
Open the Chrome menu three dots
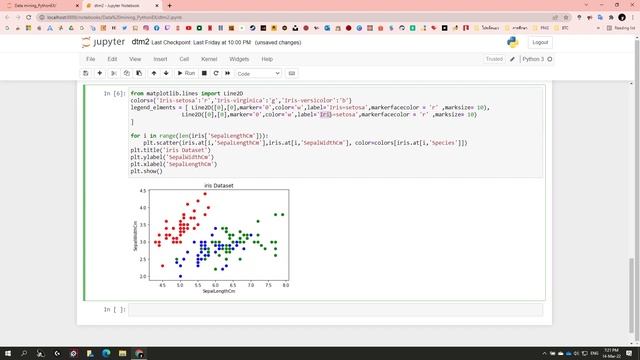coord(633,17)
